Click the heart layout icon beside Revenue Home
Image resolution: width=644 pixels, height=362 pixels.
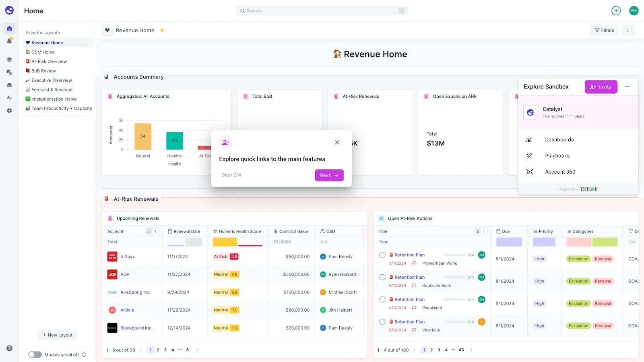107,30
